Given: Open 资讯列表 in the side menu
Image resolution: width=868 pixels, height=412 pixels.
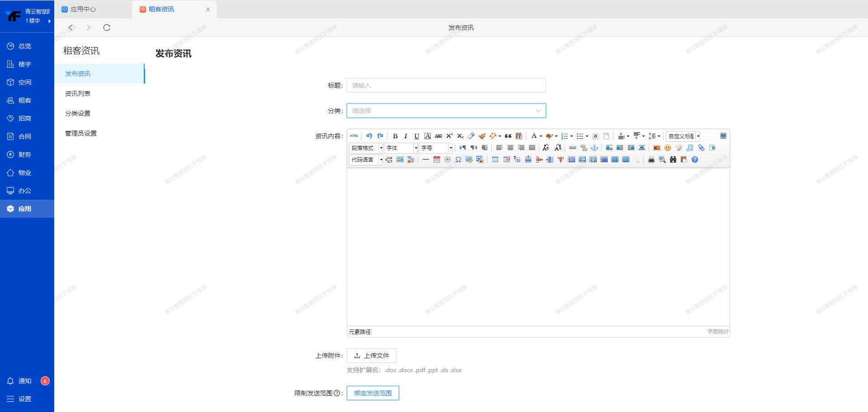Looking at the screenshot, I should pos(78,94).
